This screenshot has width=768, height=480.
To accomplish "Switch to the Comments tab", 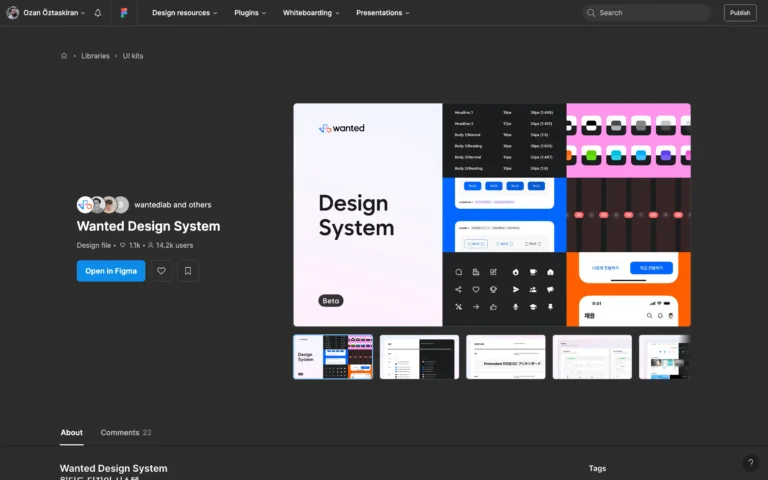I will 126,432.
